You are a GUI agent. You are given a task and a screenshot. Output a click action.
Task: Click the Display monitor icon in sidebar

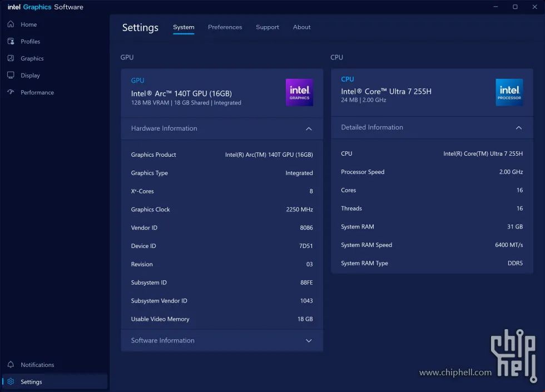tap(11, 75)
